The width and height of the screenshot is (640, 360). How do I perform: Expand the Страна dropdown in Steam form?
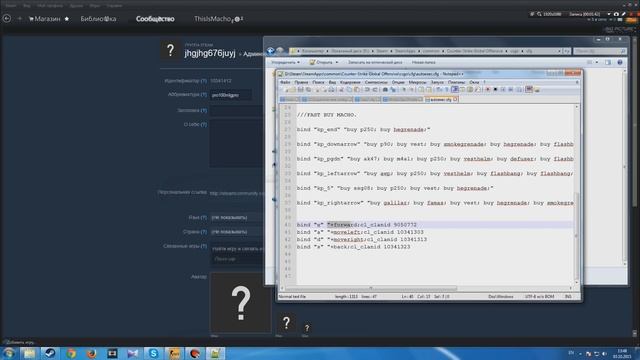237,231
